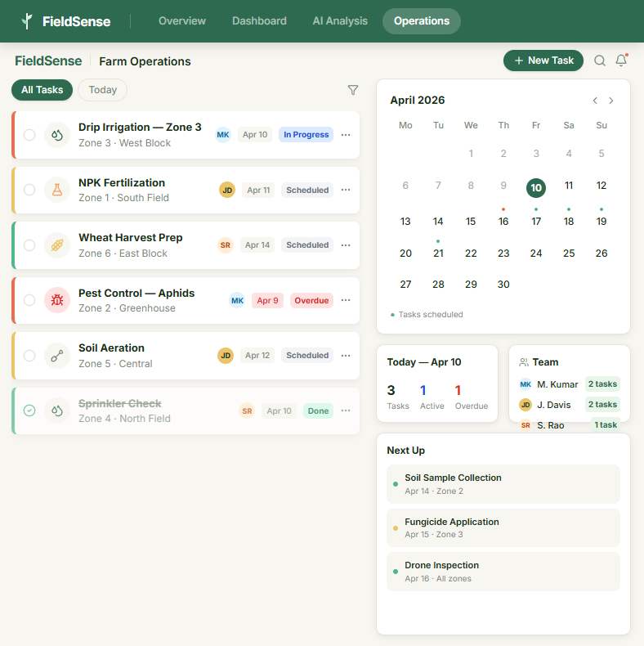This screenshot has height=646, width=644.
Task: Uncheck the completed Sprinkler Check task
Action: [29, 410]
